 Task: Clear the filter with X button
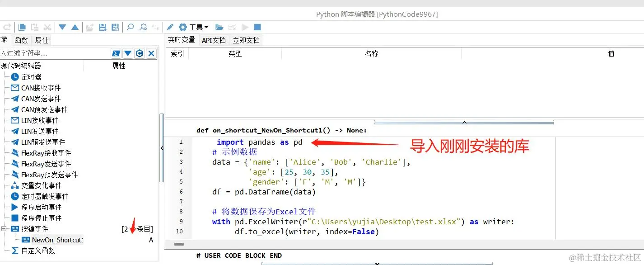(x=151, y=53)
